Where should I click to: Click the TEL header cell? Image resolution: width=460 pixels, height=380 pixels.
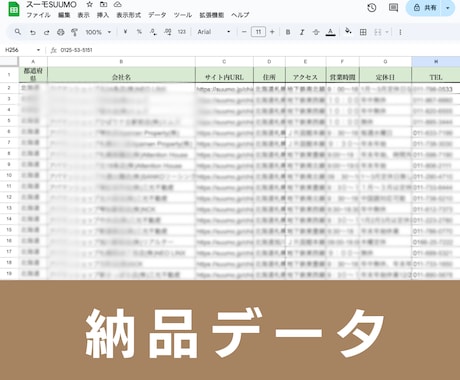pyautogui.click(x=436, y=75)
